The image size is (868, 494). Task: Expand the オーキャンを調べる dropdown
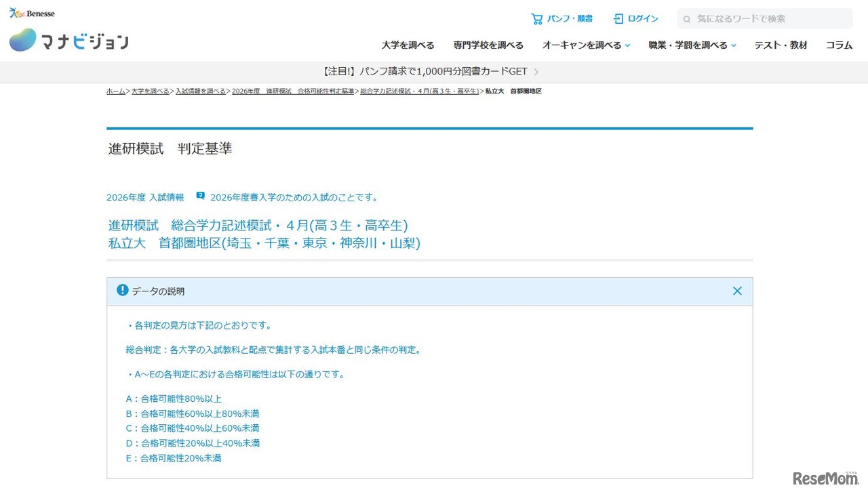(x=627, y=45)
